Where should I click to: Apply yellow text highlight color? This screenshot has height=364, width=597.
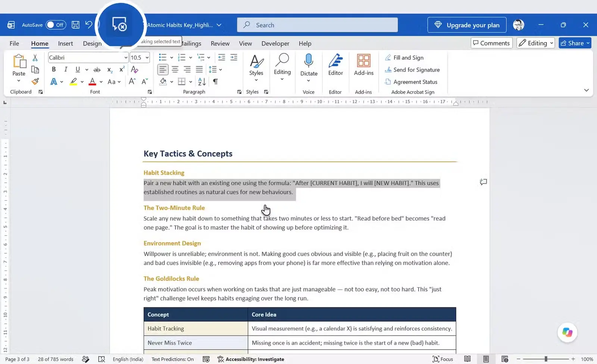point(74,81)
